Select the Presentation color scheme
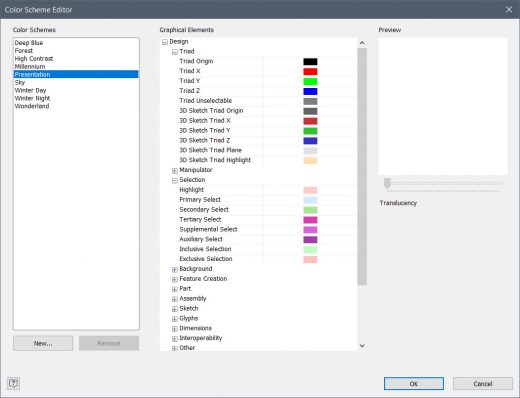Image resolution: width=520 pixels, height=398 pixels. coord(76,74)
